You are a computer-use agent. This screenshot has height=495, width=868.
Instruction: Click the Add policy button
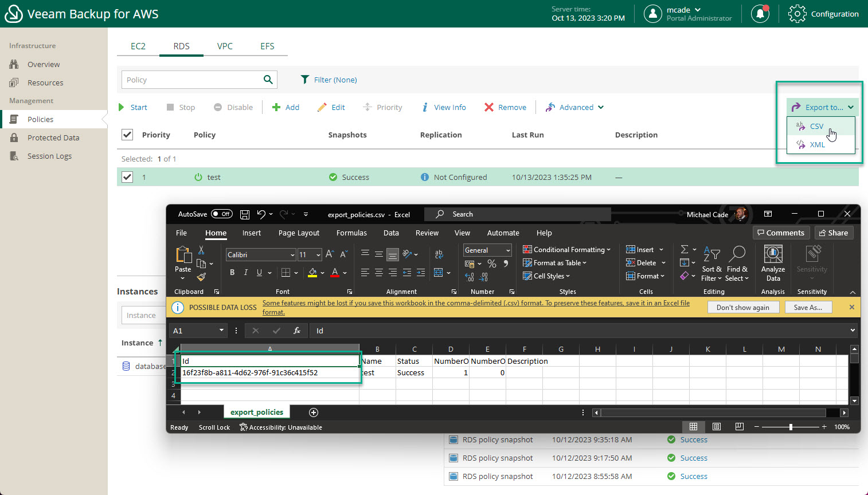[x=286, y=107]
